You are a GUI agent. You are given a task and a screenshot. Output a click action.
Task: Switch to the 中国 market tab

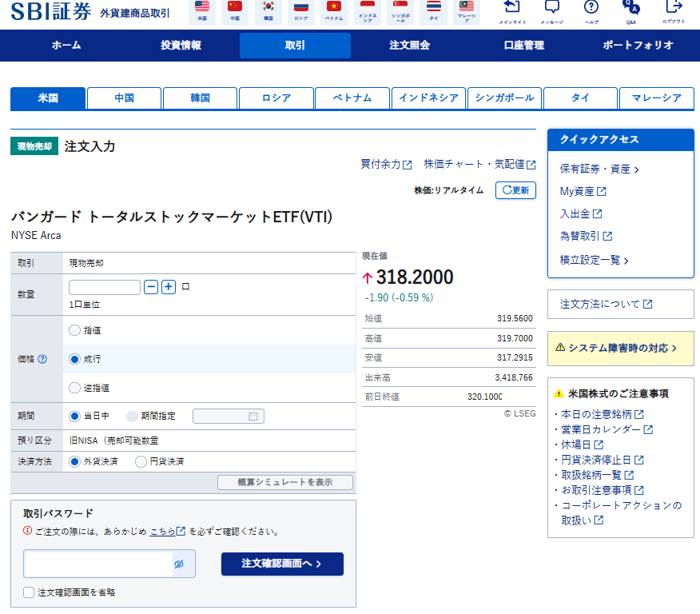pos(124,98)
